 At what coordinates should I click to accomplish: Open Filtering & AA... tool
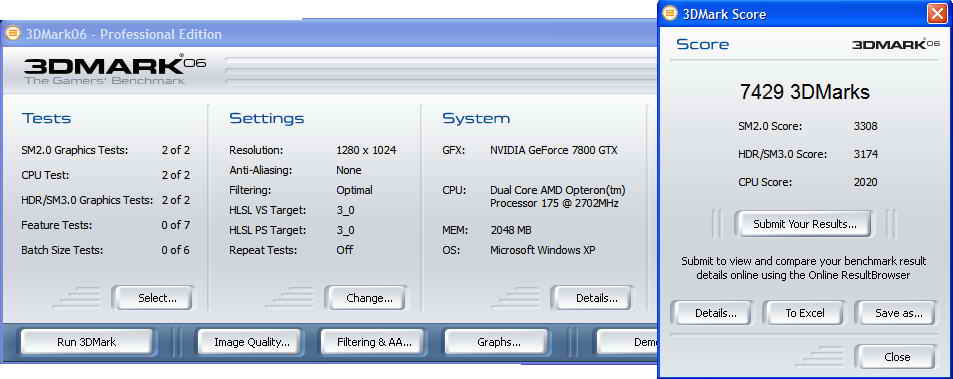pyautogui.click(x=374, y=342)
